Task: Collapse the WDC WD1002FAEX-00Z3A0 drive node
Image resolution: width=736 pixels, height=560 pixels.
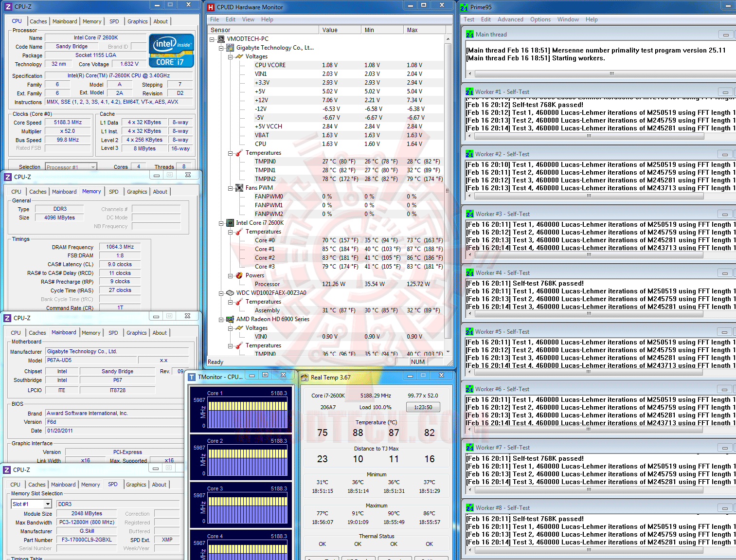Action: pos(221,293)
